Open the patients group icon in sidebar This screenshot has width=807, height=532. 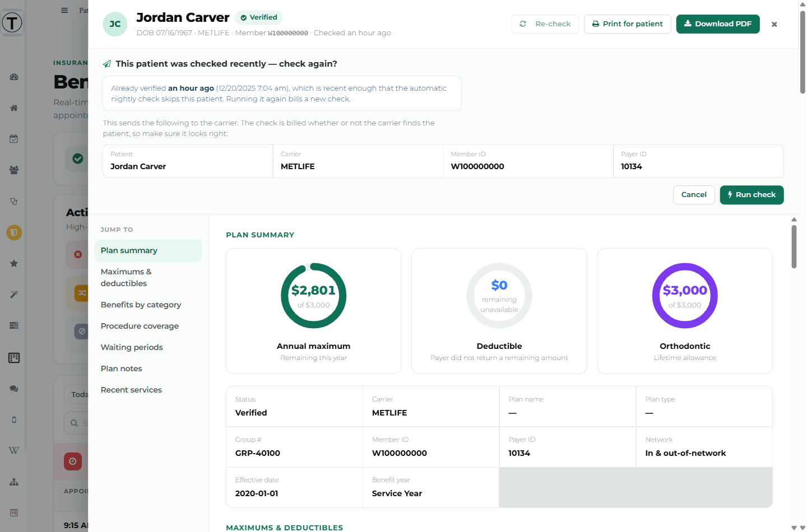[x=14, y=170]
